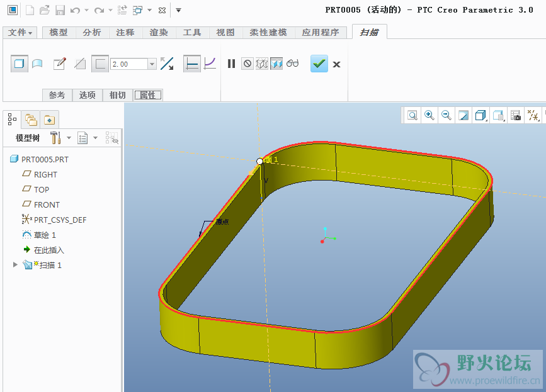546x392 pixels.
Task: Click the new file icon
Action: coord(30,11)
